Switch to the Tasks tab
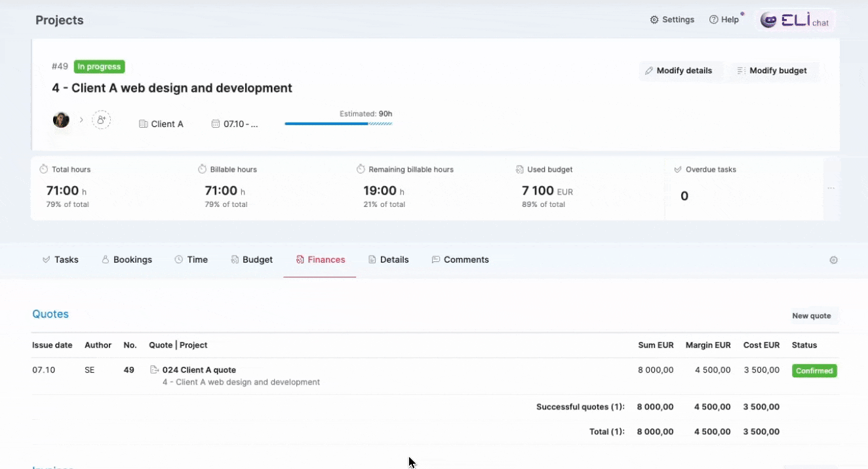This screenshot has width=868, height=469. coord(60,260)
